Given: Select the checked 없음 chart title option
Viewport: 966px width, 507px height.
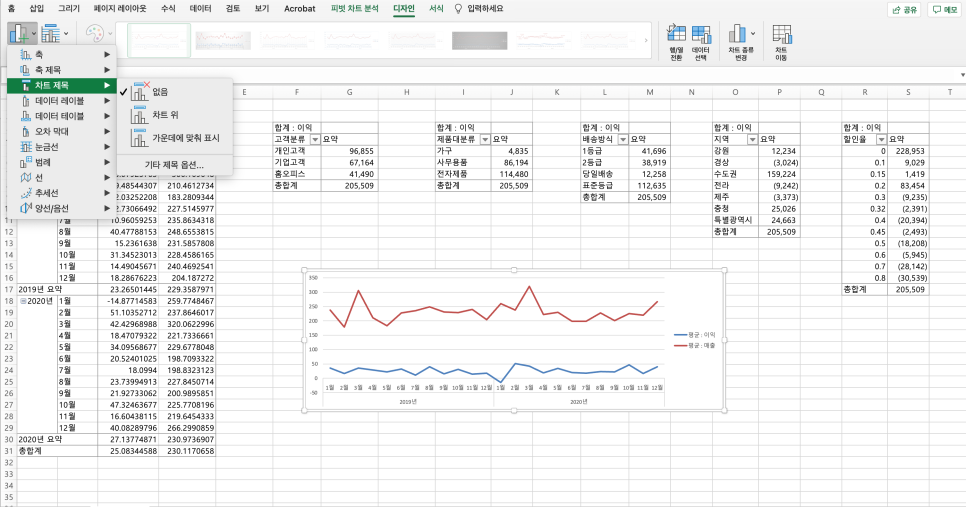Looking at the screenshot, I should [x=174, y=92].
